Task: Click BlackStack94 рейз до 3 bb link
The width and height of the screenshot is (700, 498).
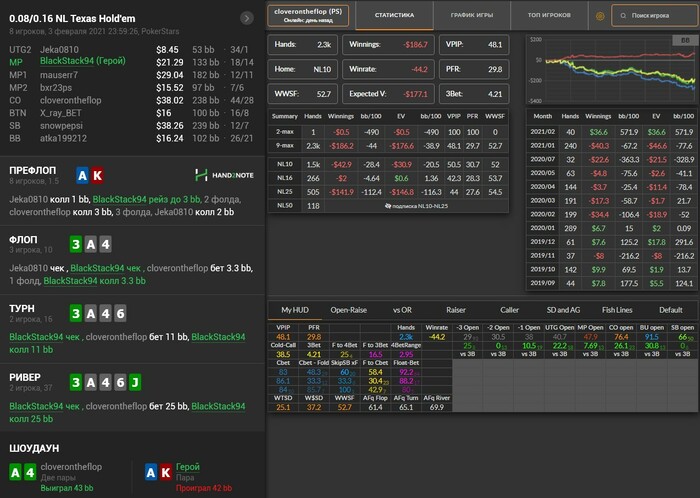Action: click(x=147, y=199)
